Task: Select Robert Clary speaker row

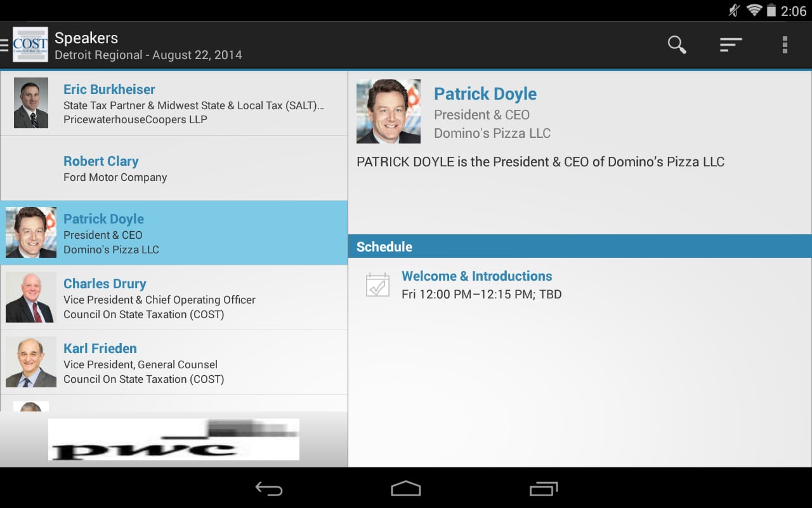Action: 174,168
